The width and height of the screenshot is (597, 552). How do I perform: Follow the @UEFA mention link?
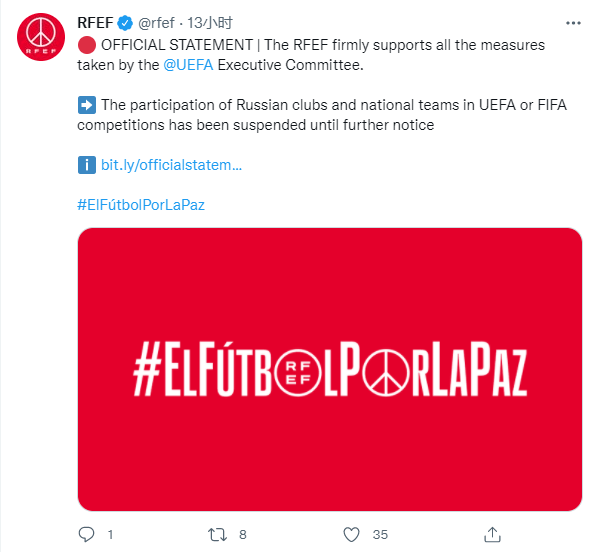point(188,65)
